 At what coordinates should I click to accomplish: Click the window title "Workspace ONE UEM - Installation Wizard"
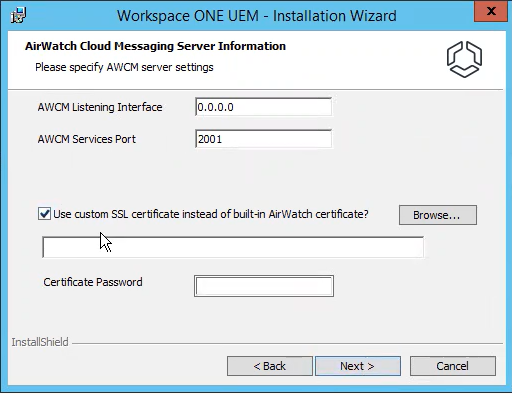257,16
